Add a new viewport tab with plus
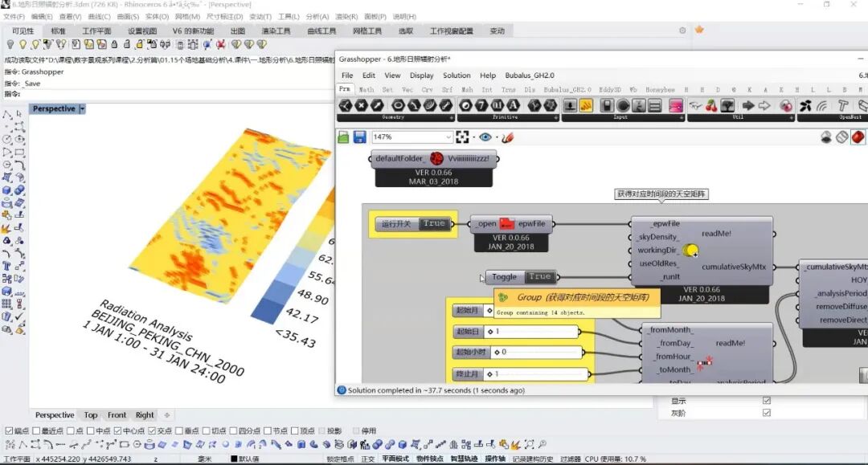 166,415
